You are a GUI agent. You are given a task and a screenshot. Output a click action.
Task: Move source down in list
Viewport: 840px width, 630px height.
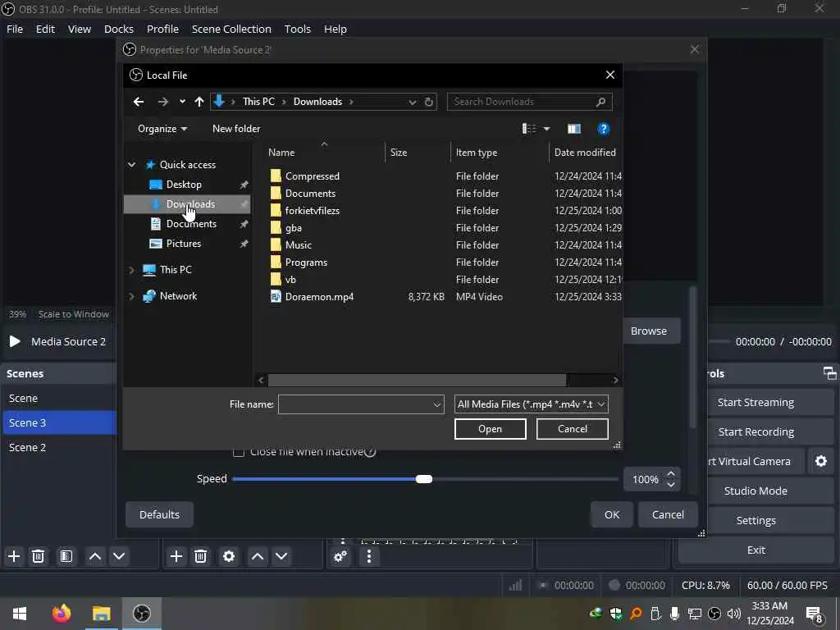(x=281, y=556)
